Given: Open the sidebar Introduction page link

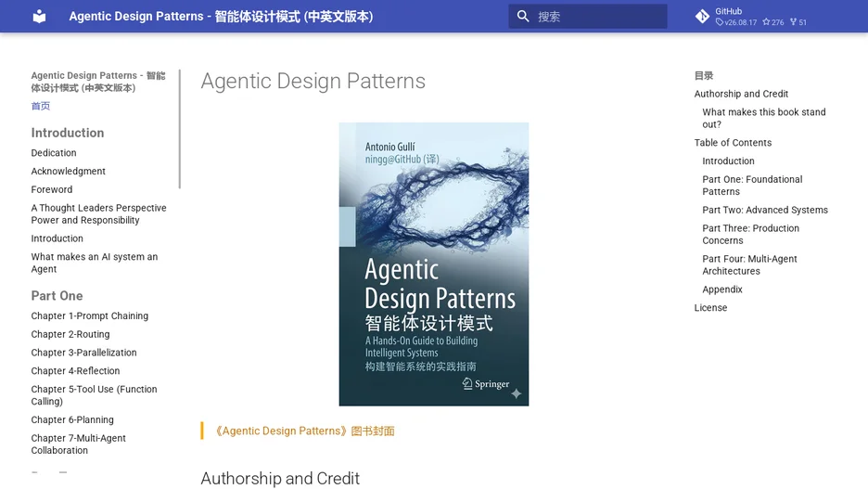Looking at the screenshot, I should coord(57,238).
